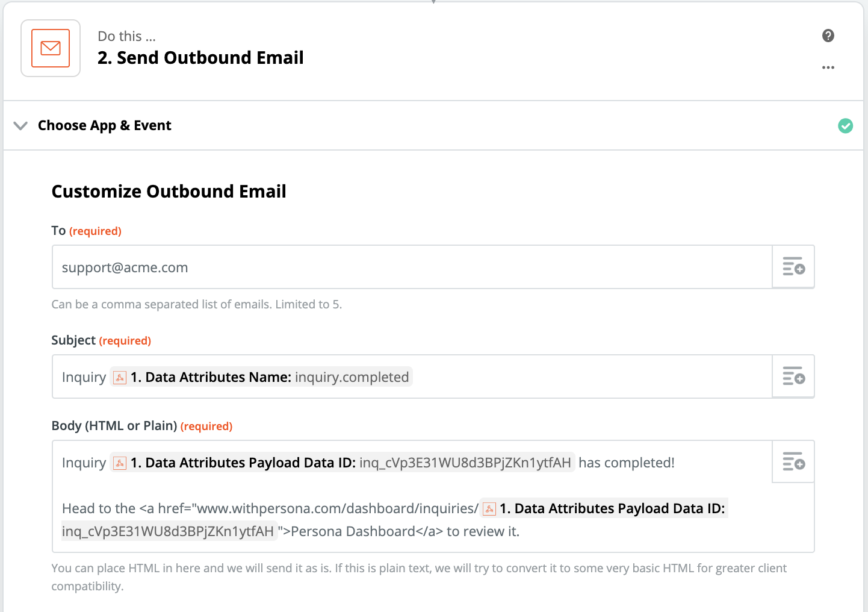Click the Send Outbound Email envelope icon
This screenshot has height=612, width=868.
click(51, 48)
